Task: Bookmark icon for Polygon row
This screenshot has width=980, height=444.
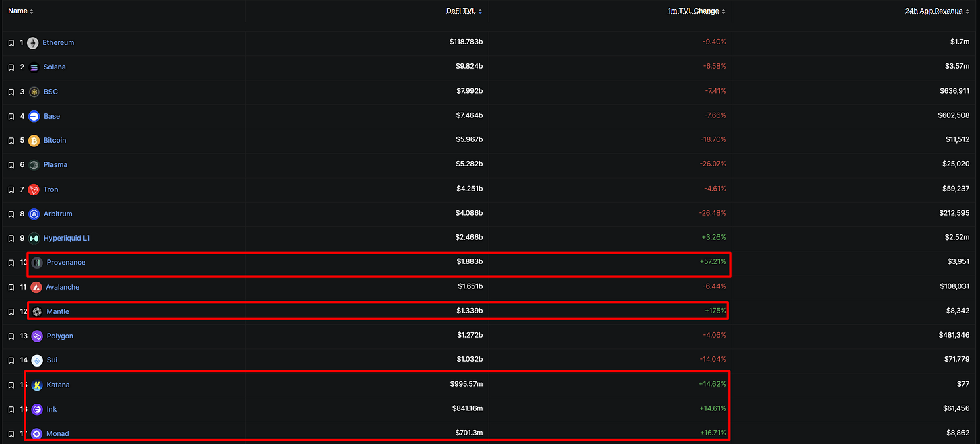Action: point(11,336)
